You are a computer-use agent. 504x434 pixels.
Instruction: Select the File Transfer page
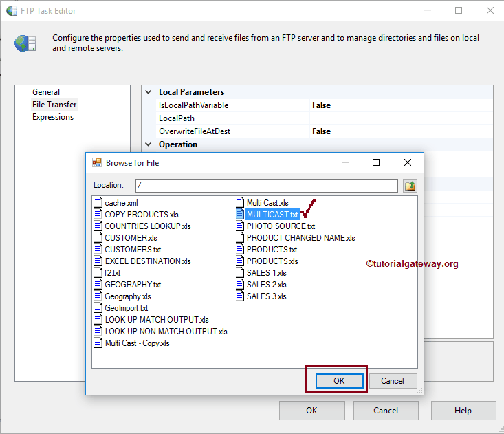pyautogui.click(x=54, y=105)
